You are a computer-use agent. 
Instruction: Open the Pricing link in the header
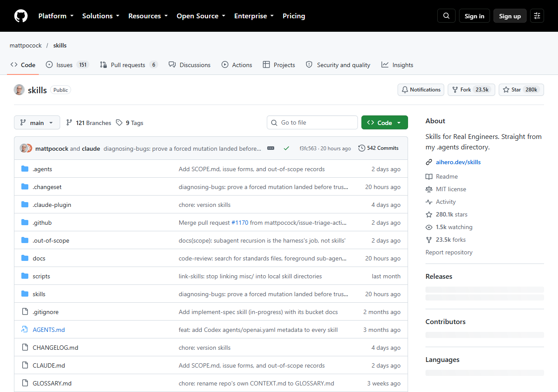(294, 16)
